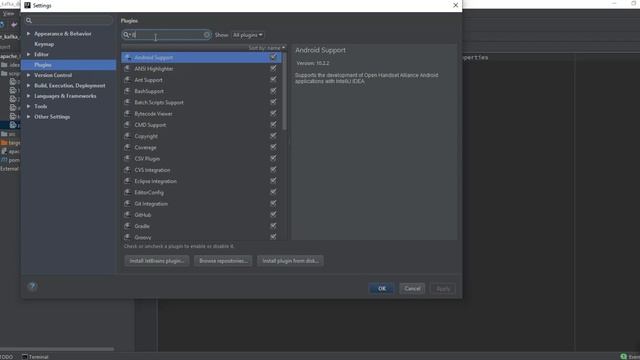The width and height of the screenshot is (640, 360).
Task: Expand Version Control settings
Action: [x=29, y=75]
